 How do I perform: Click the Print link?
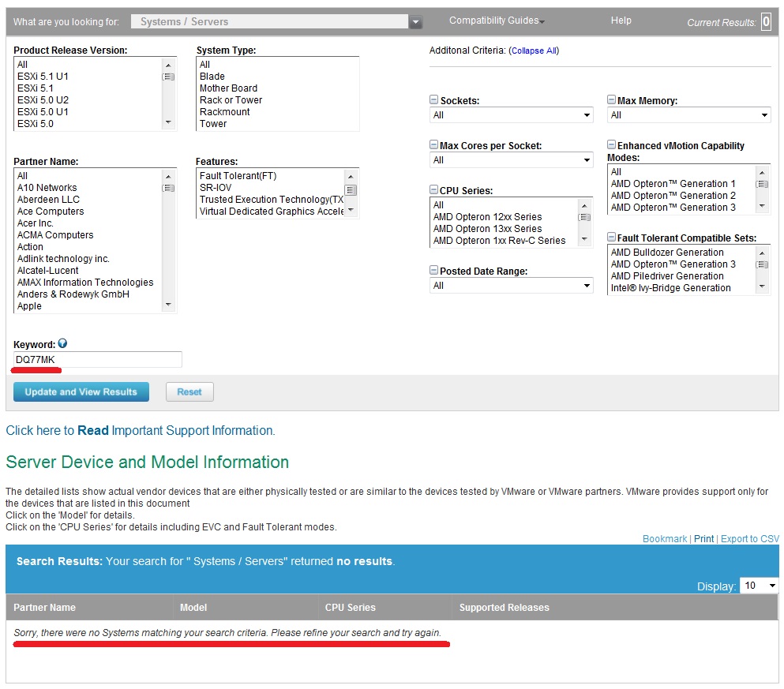(x=703, y=538)
